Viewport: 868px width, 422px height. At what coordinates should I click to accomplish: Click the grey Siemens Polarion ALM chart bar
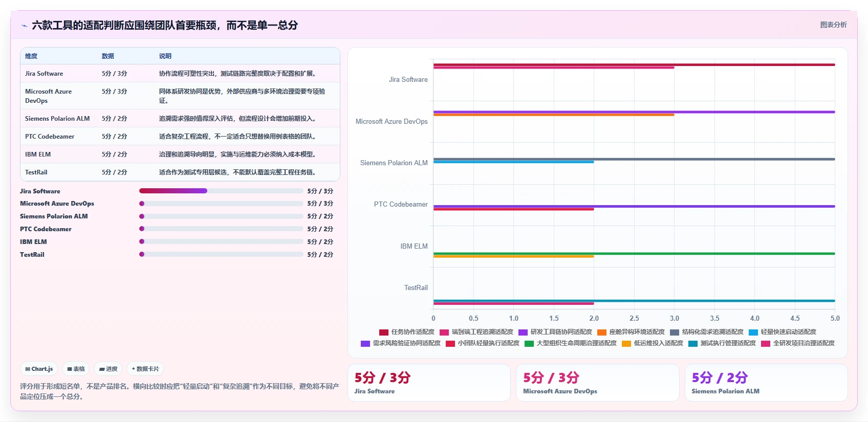(634, 159)
